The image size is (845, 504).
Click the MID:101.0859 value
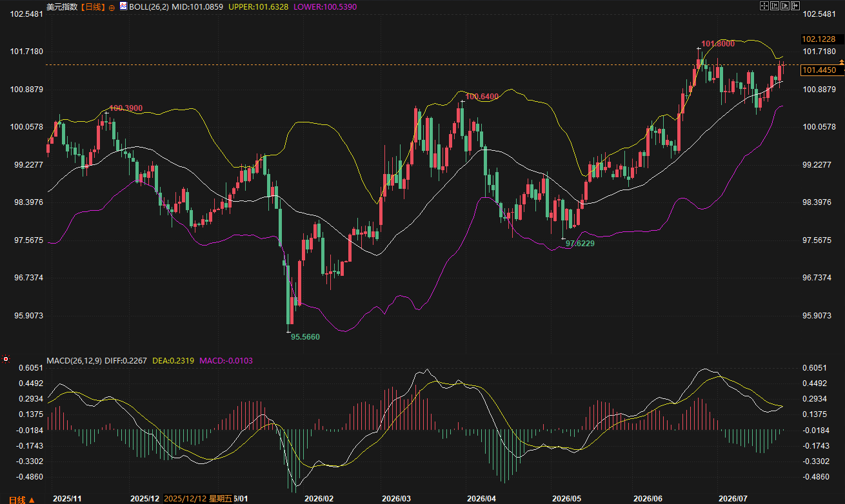point(198,6)
